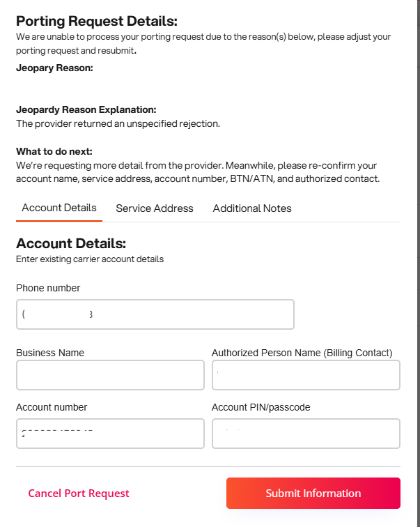420x527 pixels.
Task: Click the Authorized Person Name input box
Action: (x=306, y=375)
